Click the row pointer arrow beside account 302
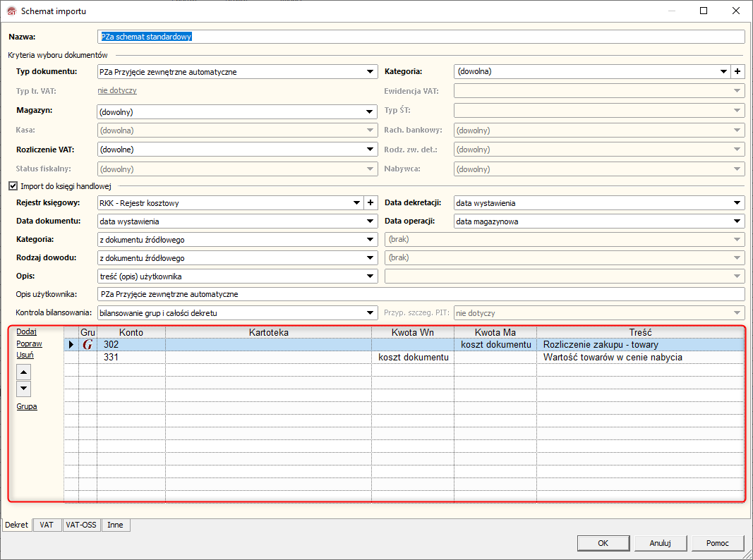The image size is (753, 560). coord(71,345)
